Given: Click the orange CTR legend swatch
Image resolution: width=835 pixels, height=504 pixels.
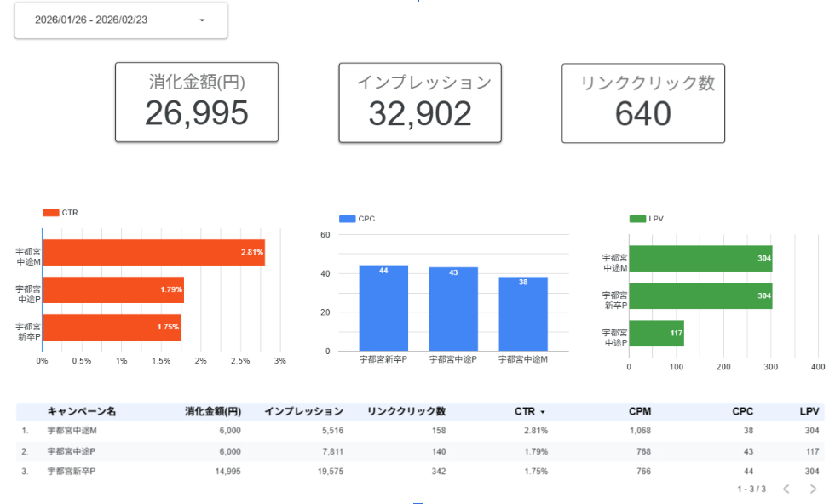Looking at the screenshot, I should coord(50,213).
